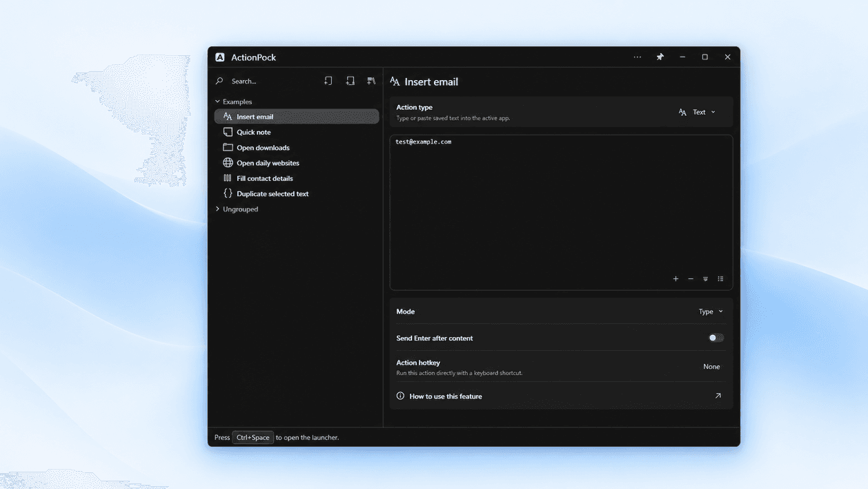Select the Insert email action in sidebar
This screenshot has height=489, width=868.
[x=297, y=117]
